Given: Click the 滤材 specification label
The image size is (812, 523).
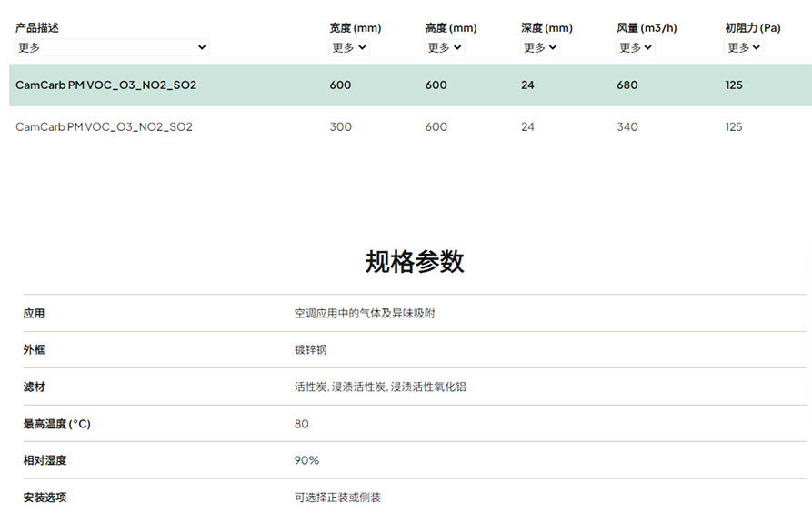Looking at the screenshot, I should click(34, 387).
